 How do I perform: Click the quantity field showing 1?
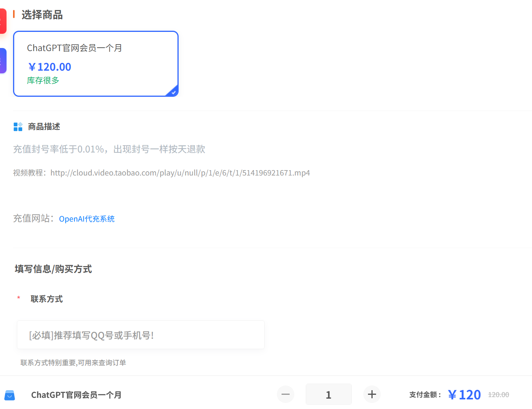328,394
